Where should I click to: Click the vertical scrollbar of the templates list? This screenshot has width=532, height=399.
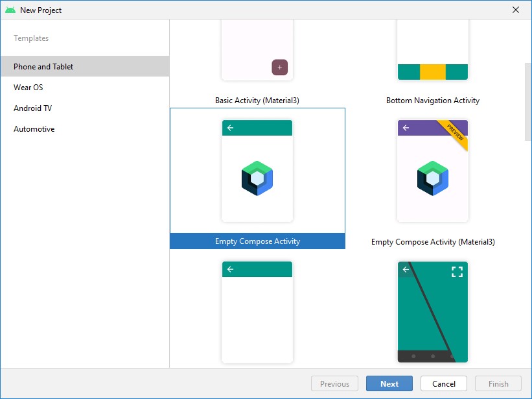tap(527, 97)
